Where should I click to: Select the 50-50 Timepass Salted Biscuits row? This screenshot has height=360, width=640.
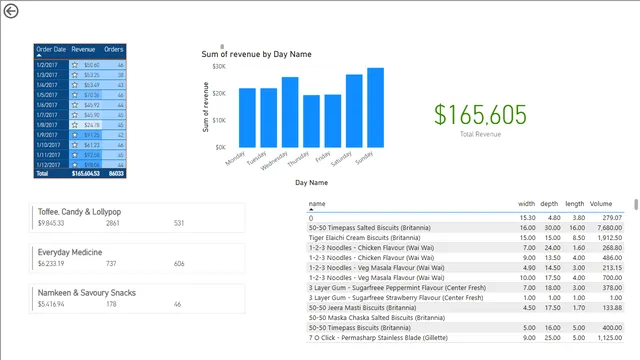(465, 228)
